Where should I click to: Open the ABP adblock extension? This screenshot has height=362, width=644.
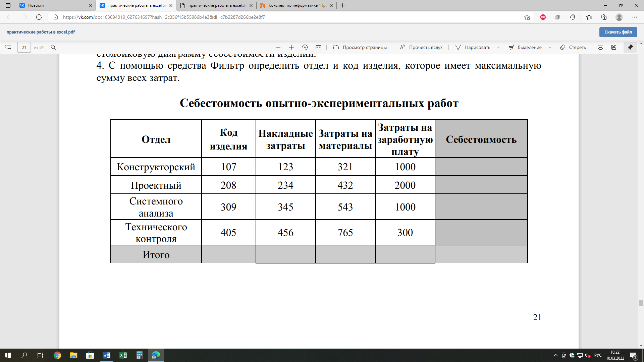(543, 17)
